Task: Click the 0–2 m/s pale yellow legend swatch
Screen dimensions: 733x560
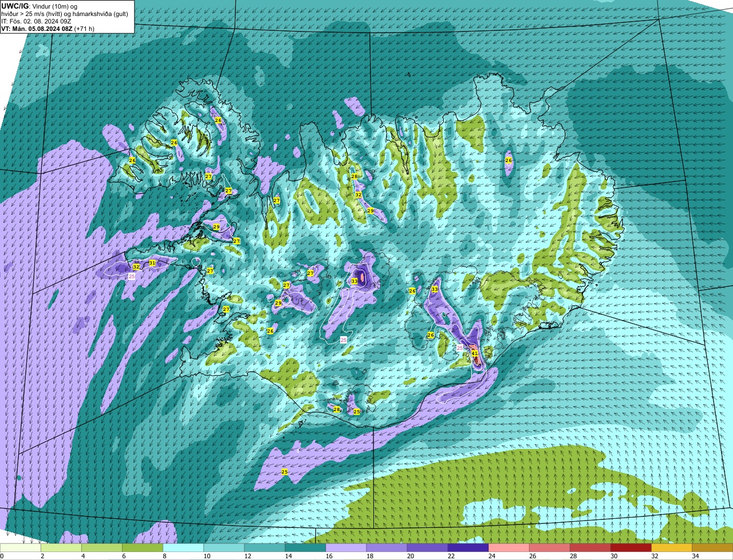Action: pyautogui.click(x=21, y=548)
